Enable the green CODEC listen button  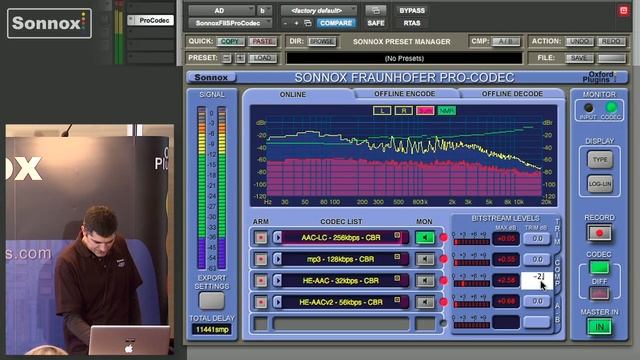[599, 268]
